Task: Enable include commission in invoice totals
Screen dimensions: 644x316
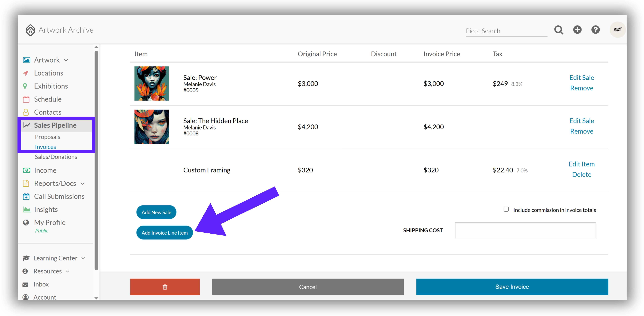Action: coord(506,209)
